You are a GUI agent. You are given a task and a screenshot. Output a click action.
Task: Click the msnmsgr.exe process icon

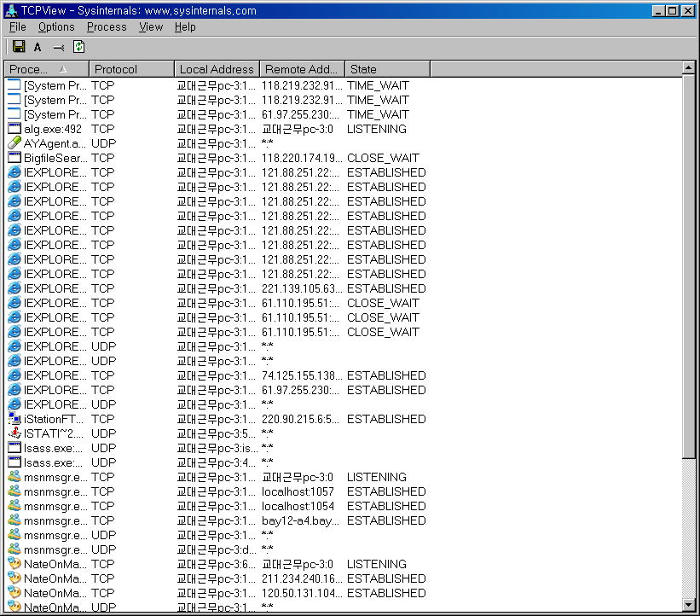click(14, 477)
